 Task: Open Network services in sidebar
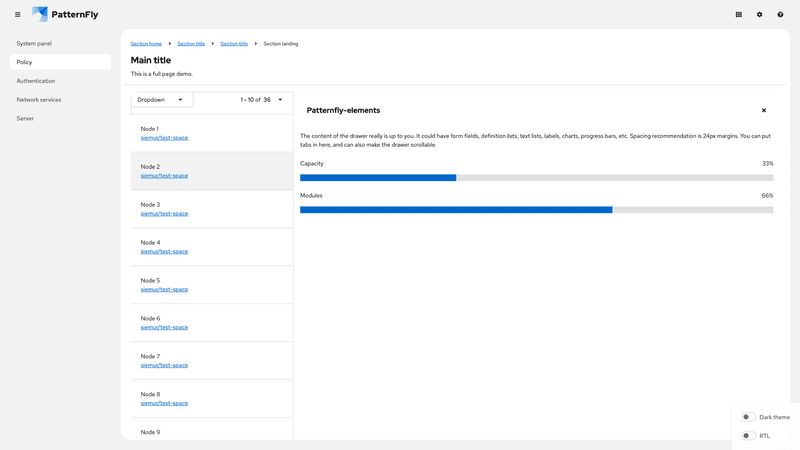(60, 99)
